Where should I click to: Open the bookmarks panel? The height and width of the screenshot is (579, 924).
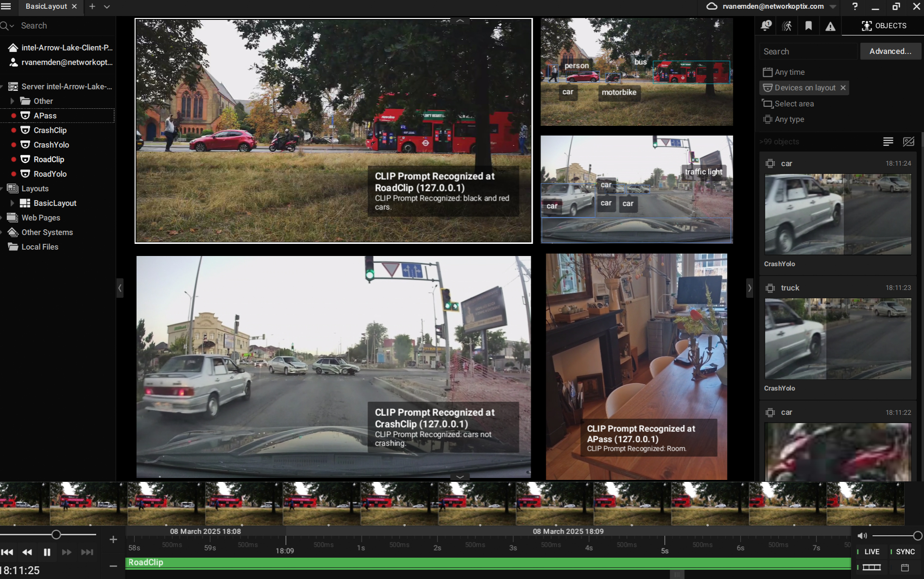coord(809,26)
